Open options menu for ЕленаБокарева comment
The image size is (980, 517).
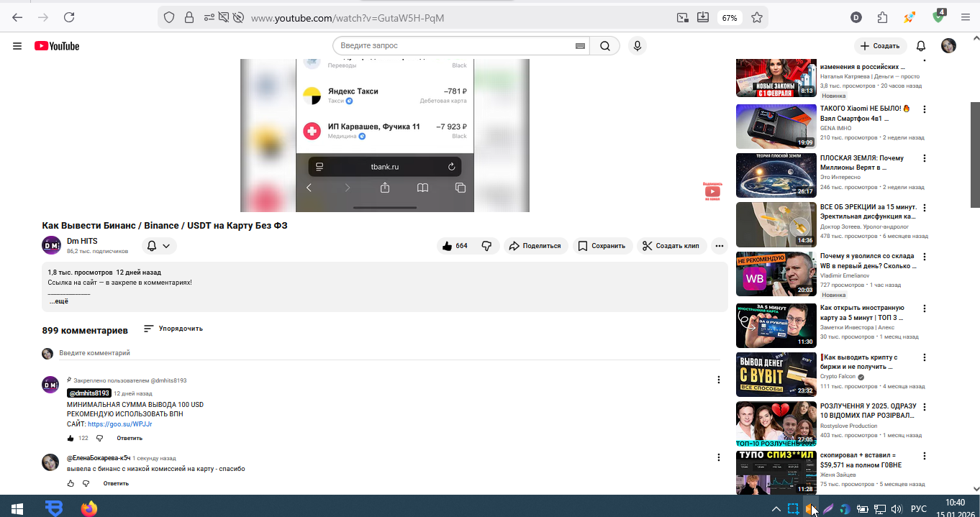pyautogui.click(x=718, y=457)
